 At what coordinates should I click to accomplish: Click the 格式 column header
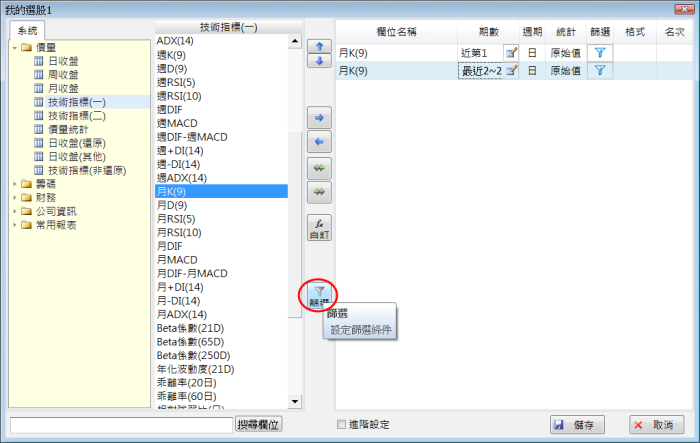pos(635,32)
